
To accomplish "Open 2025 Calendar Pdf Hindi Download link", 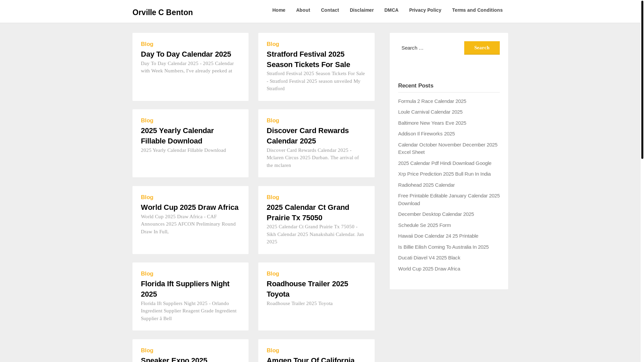I will coord(444,163).
